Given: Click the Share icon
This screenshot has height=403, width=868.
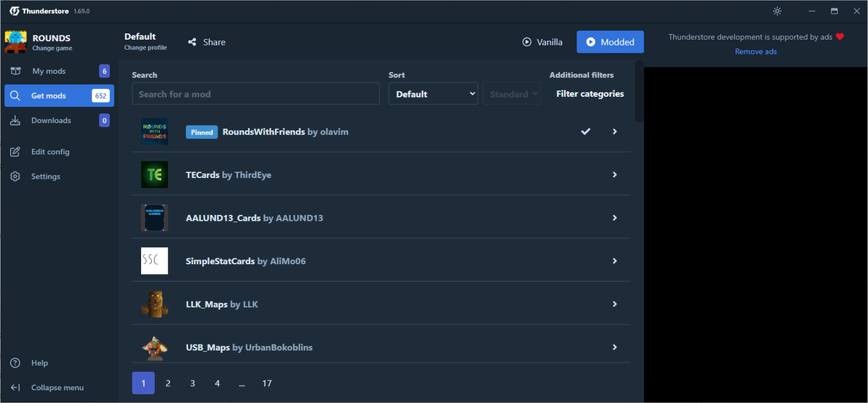Looking at the screenshot, I should pyautogui.click(x=192, y=42).
